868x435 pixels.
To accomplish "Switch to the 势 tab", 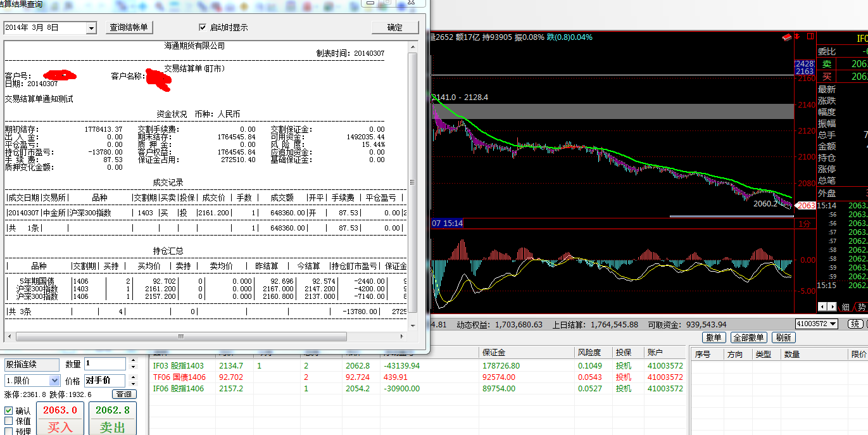I will point(861,307).
